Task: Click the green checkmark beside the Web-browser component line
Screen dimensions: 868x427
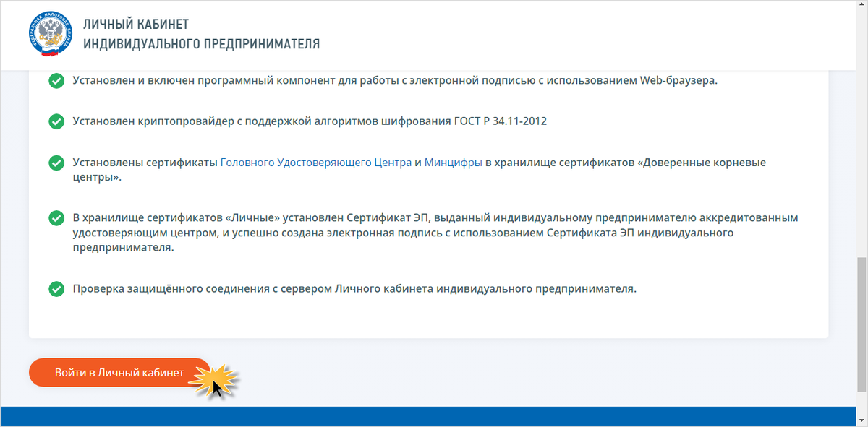Action: coord(56,81)
